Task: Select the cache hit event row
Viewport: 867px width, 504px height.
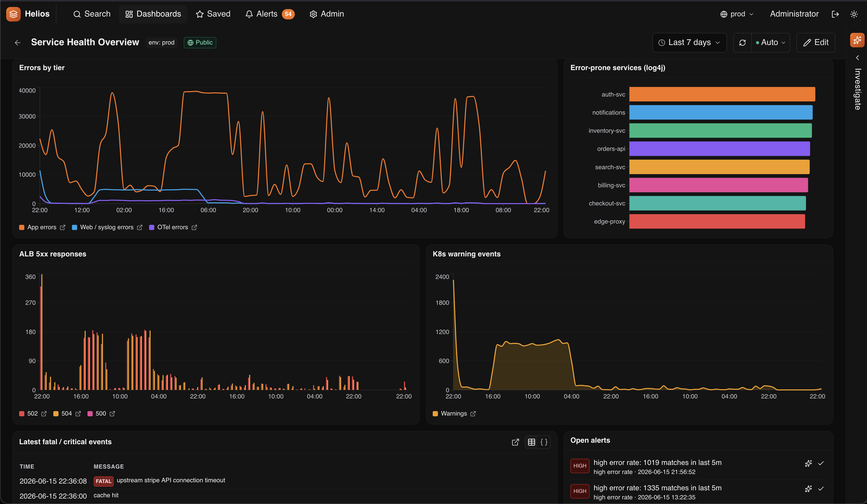Action: tap(285, 496)
